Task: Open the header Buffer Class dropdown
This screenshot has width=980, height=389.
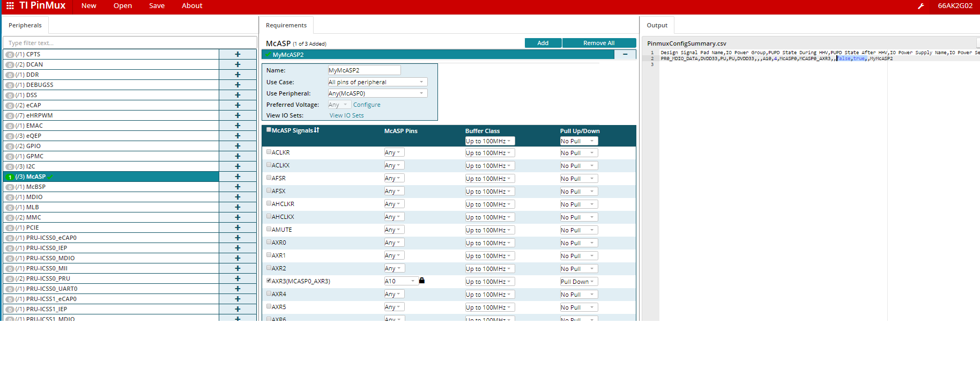Action: pos(490,141)
